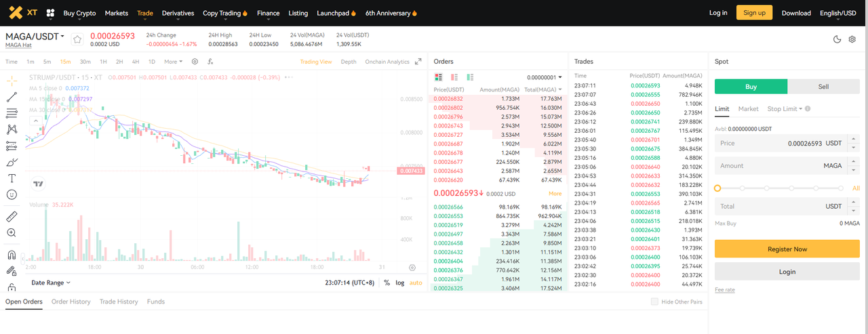868x334 pixels.
Task: Open price scale settings gear below chart
Action: pyautogui.click(x=412, y=268)
